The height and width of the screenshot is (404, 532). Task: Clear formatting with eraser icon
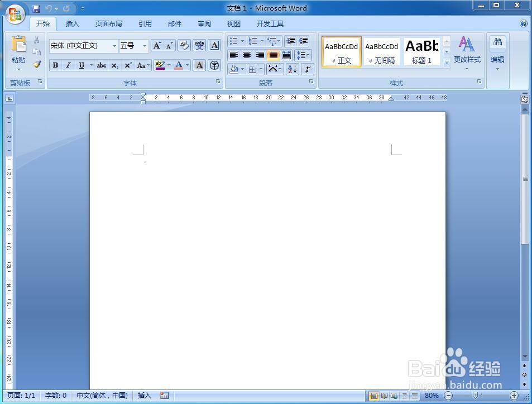click(x=184, y=45)
